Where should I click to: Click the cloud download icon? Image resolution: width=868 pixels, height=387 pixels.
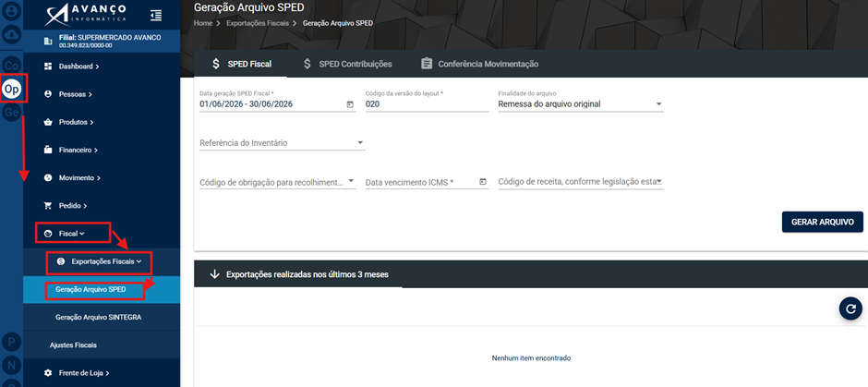[x=12, y=34]
